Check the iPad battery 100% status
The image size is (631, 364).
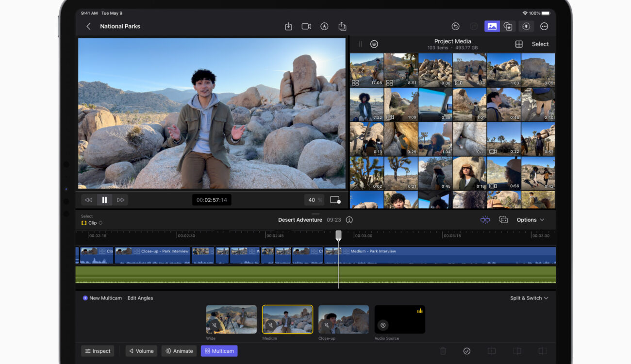coord(540,13)
